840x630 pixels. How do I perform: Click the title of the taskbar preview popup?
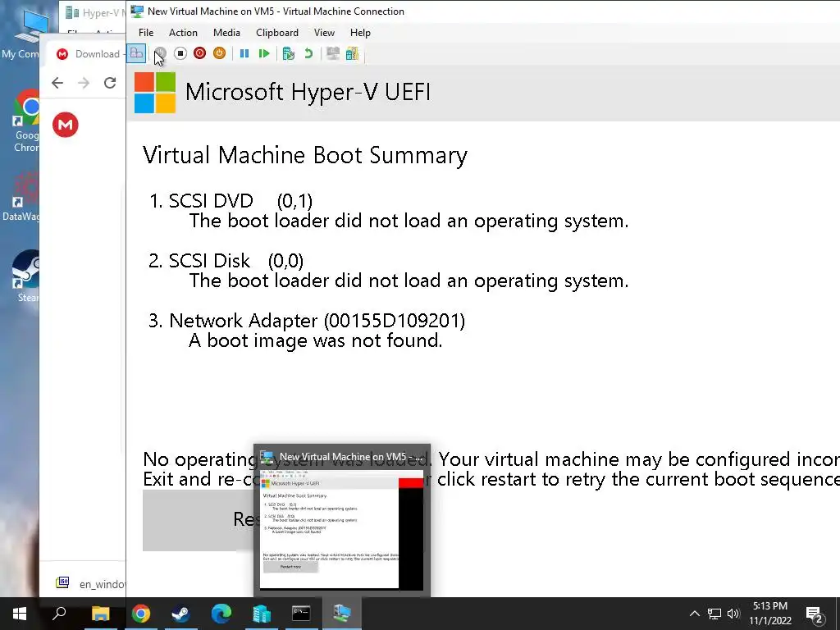tap(350, 457)
